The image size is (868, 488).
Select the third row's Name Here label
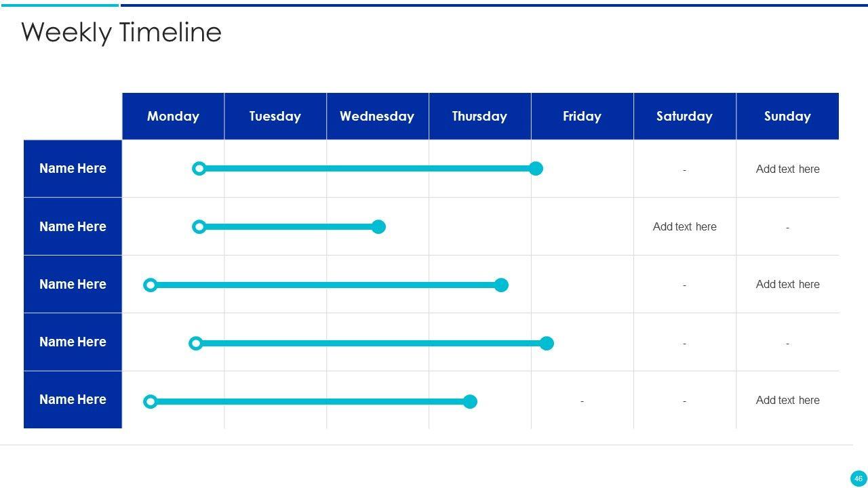tap(73, 284)
